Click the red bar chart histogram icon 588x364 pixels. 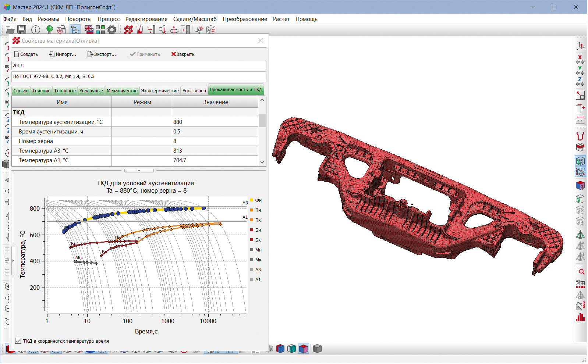pos(580,317)
